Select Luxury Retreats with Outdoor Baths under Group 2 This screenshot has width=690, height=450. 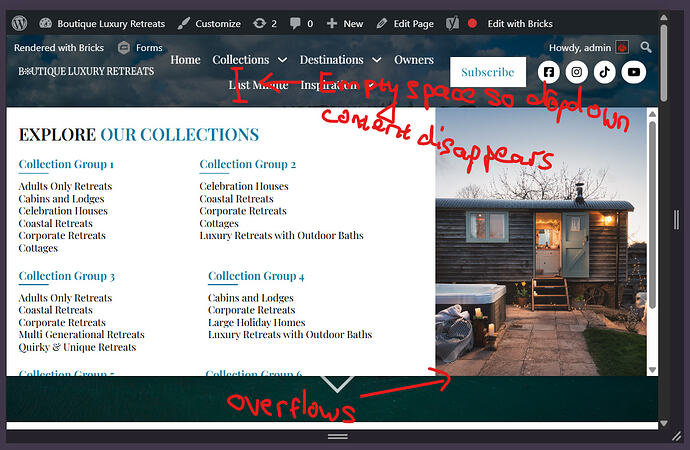point(282,236)
